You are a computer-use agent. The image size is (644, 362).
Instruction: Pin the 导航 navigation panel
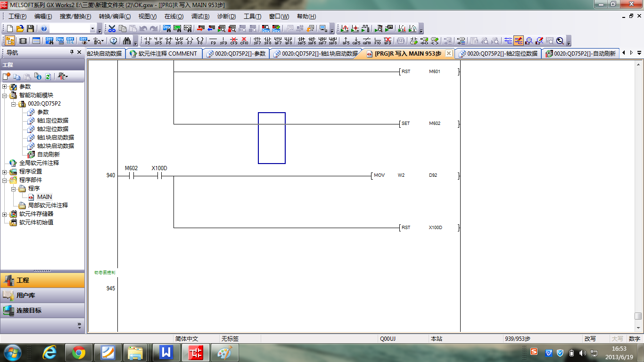(72, 52)
